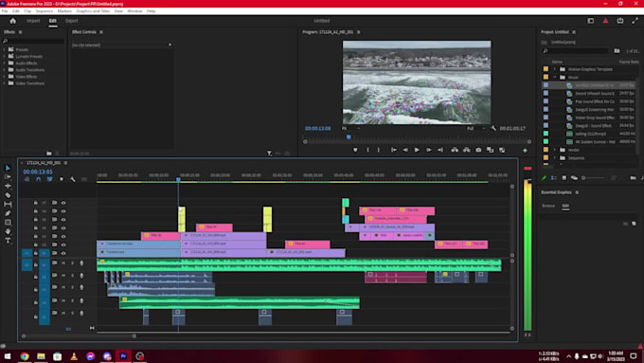Click the Export Frame camera icon
This screenshot has height=363, width=644.
tap(478, 150)
